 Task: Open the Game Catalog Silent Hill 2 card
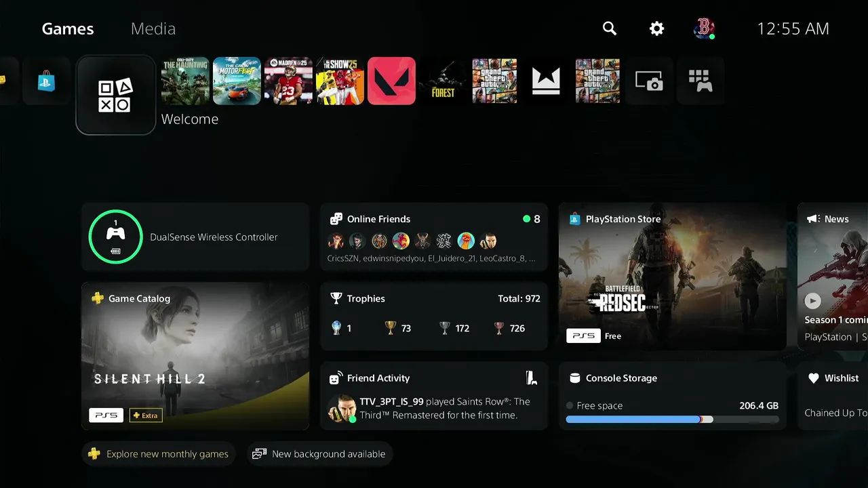(x=195, y=356)
